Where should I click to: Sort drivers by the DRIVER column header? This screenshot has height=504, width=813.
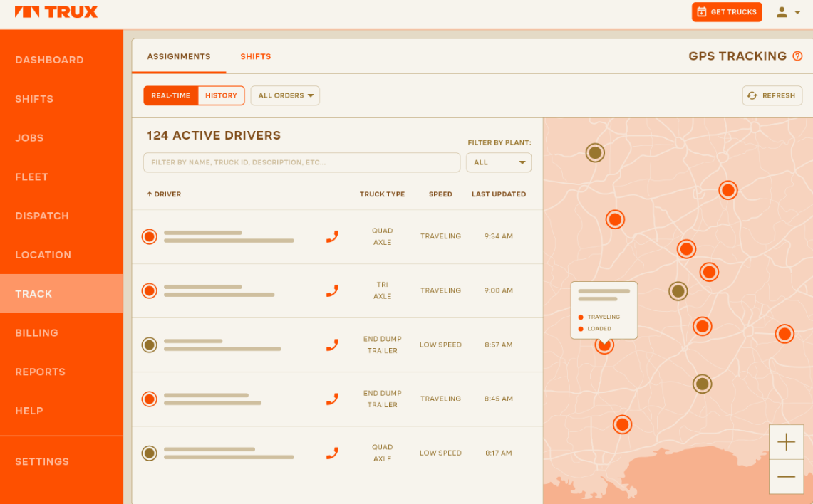(163, 194)
